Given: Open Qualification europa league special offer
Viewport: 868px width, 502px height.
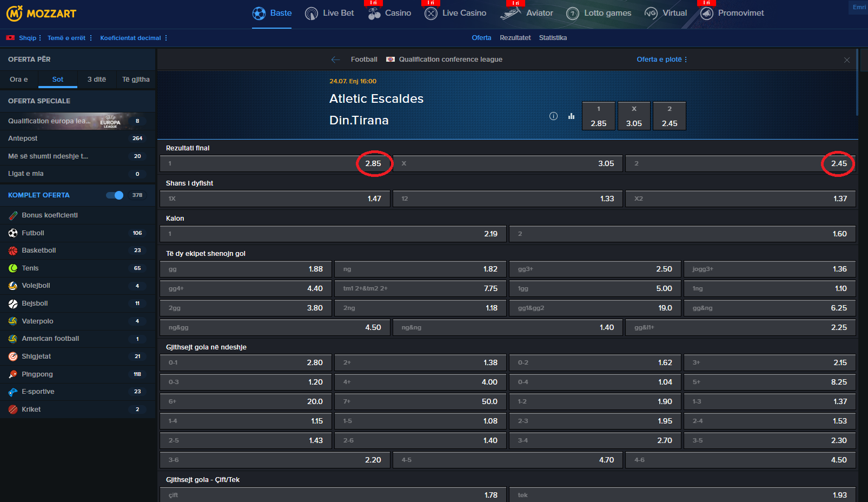Looking at the screenshot, I should tap(77, 121).
